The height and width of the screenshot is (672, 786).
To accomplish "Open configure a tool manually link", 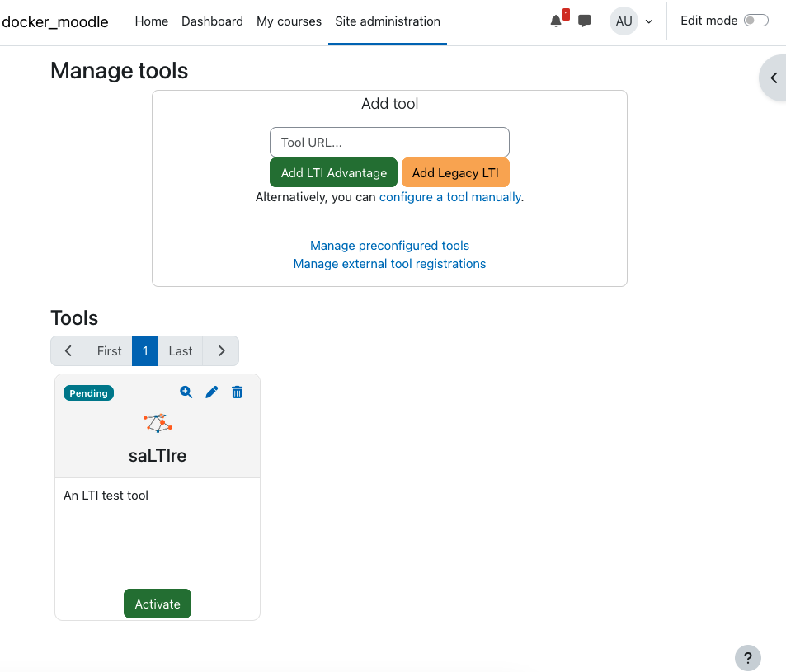I will (450, 197).
